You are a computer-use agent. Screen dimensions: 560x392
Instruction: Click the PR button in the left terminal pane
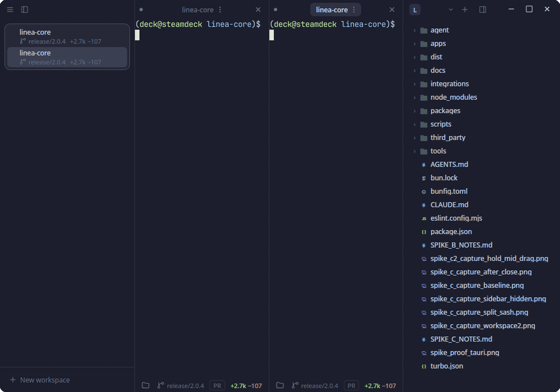click(x=217, y=385)
